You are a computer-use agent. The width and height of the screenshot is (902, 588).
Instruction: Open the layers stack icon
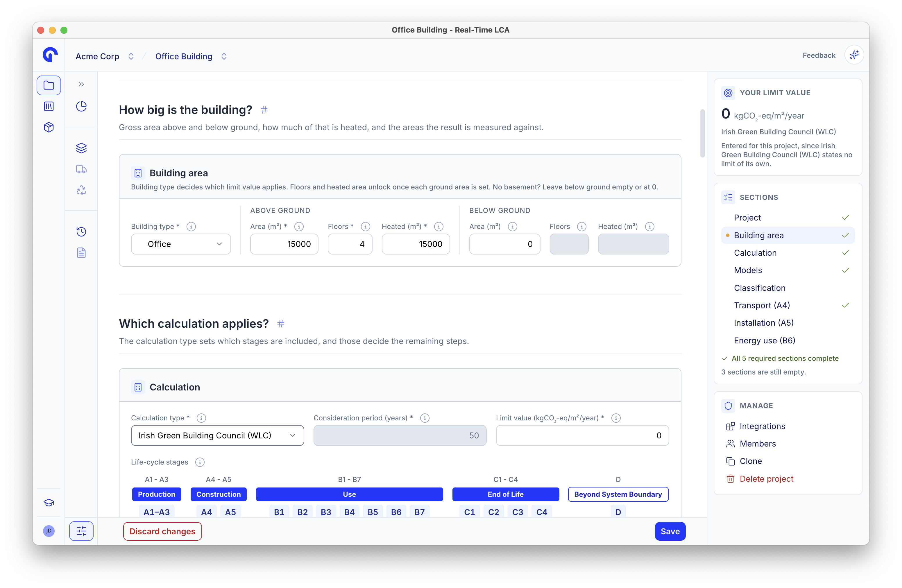pos(81,148)
